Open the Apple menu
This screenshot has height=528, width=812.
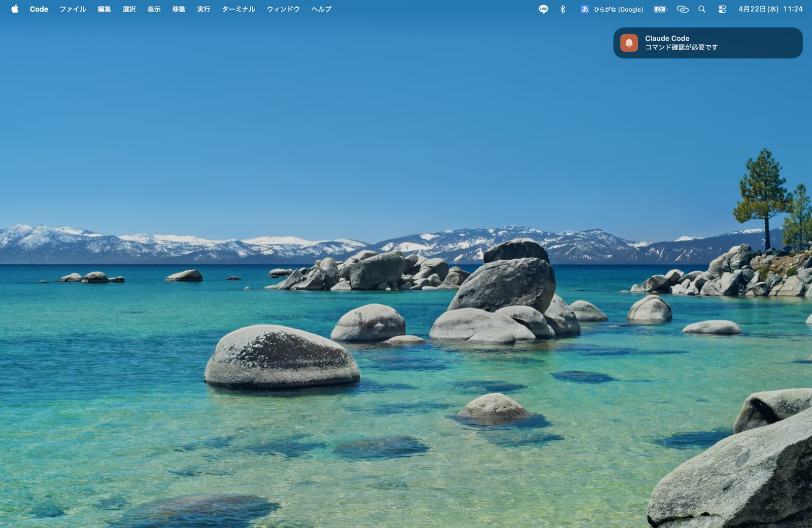coord(15,9)
